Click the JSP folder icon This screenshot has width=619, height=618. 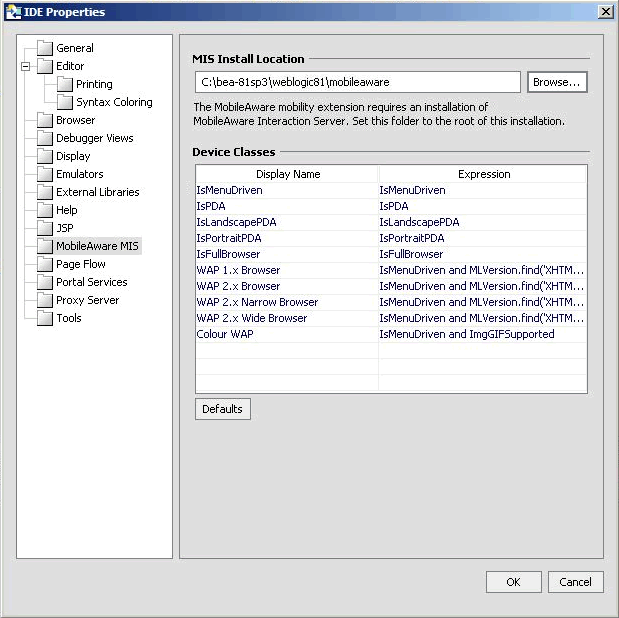45,228
